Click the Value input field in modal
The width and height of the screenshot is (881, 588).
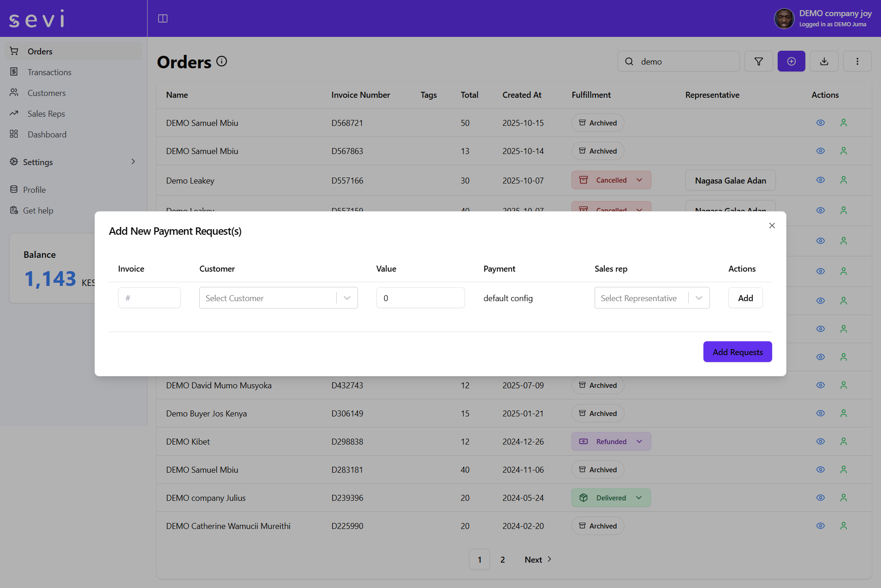tap(420, 297)
